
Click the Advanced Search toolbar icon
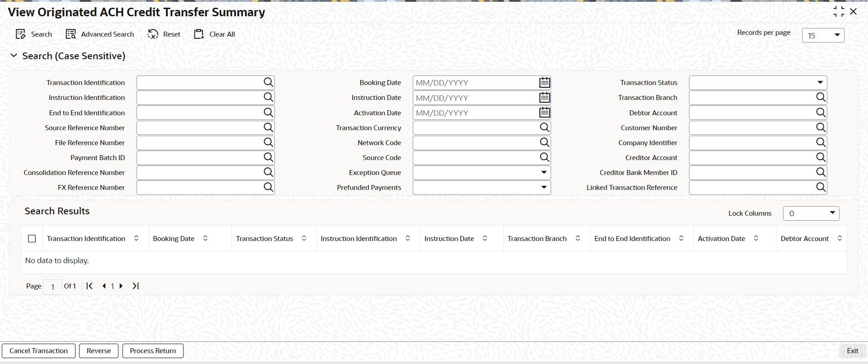(71, 34)
